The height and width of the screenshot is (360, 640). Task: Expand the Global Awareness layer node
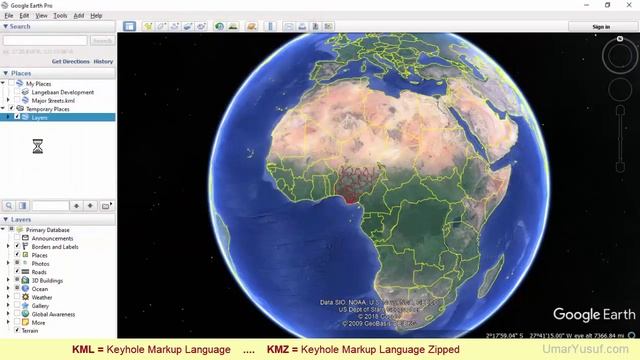tap(8, 314)
